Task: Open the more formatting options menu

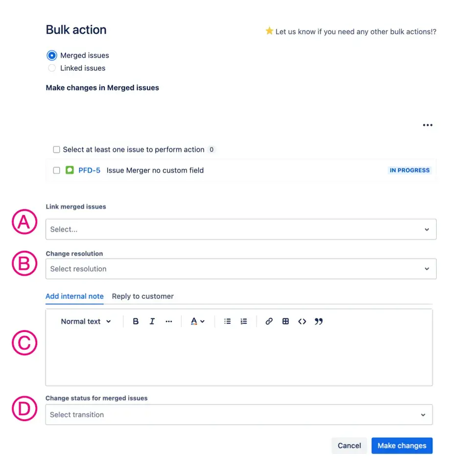Action: coord(169,321)
